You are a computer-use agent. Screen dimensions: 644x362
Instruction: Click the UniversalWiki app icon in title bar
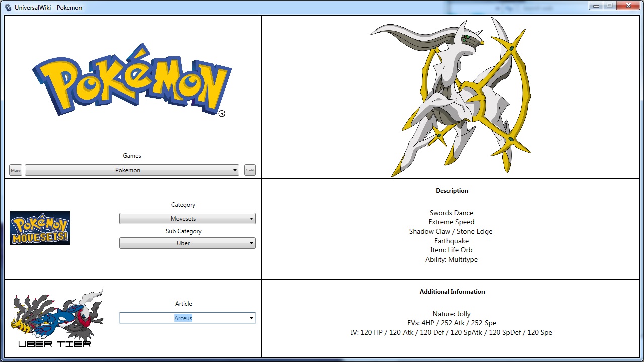[x=8, y=7]
